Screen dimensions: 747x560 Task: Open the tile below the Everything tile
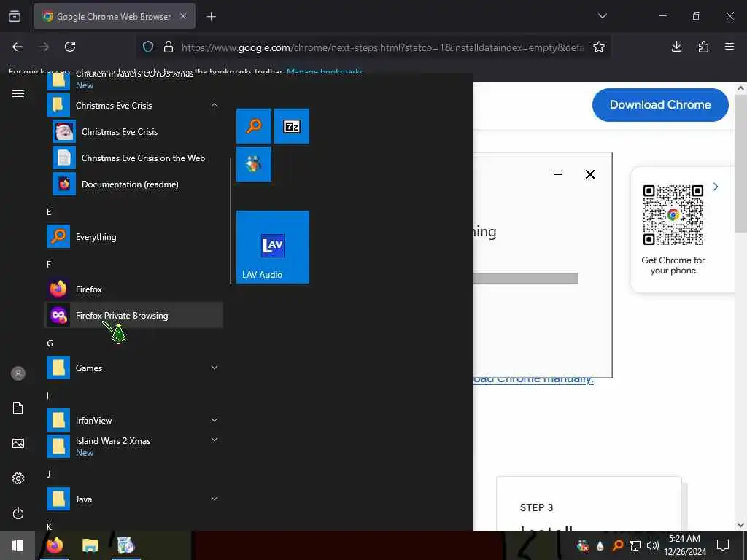tap(253, 164)
